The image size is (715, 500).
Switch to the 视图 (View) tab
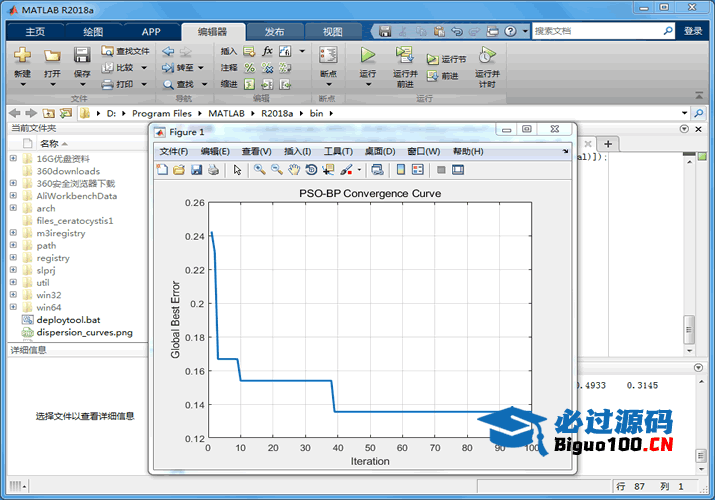click(332, 31)
